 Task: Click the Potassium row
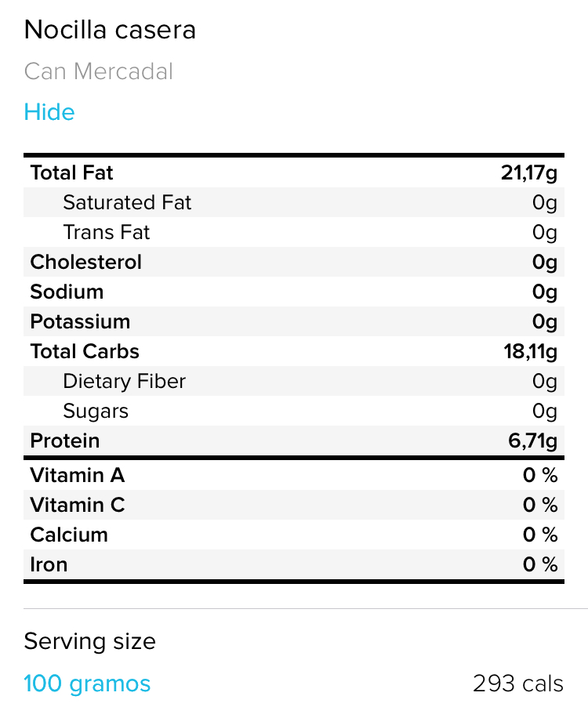pos(293,321)
